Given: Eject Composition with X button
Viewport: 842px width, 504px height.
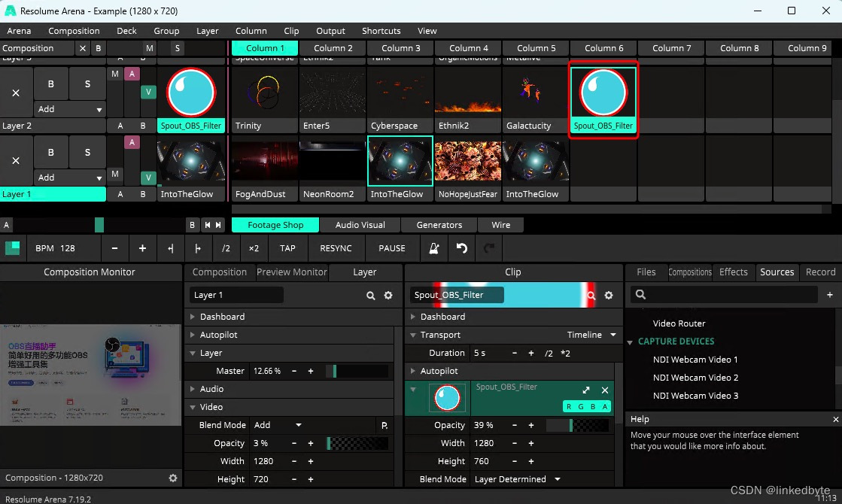Looking at the screenshot, I should 82,48.
